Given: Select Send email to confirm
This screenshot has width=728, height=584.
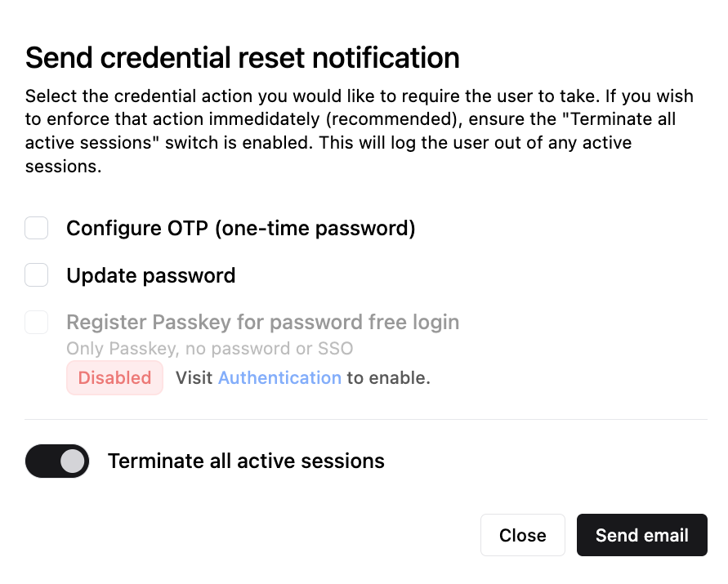Looking at the screenshot, I should pyautogui.click(x=641, y=535).
